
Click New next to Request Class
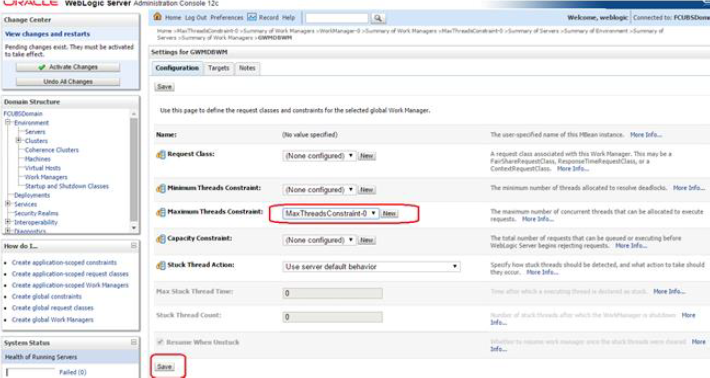pyautogui.click(x=366, y=156)
